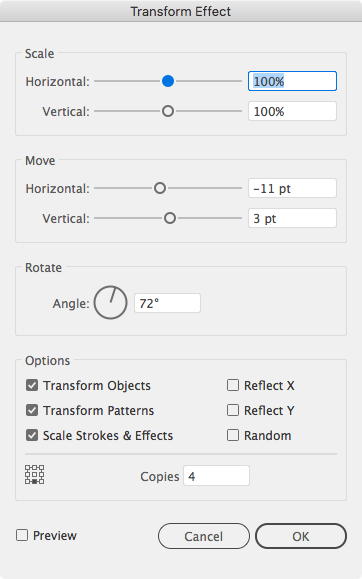The image size is (362, 579).
Task: Click the Cancel button
Action: point(204,536)
